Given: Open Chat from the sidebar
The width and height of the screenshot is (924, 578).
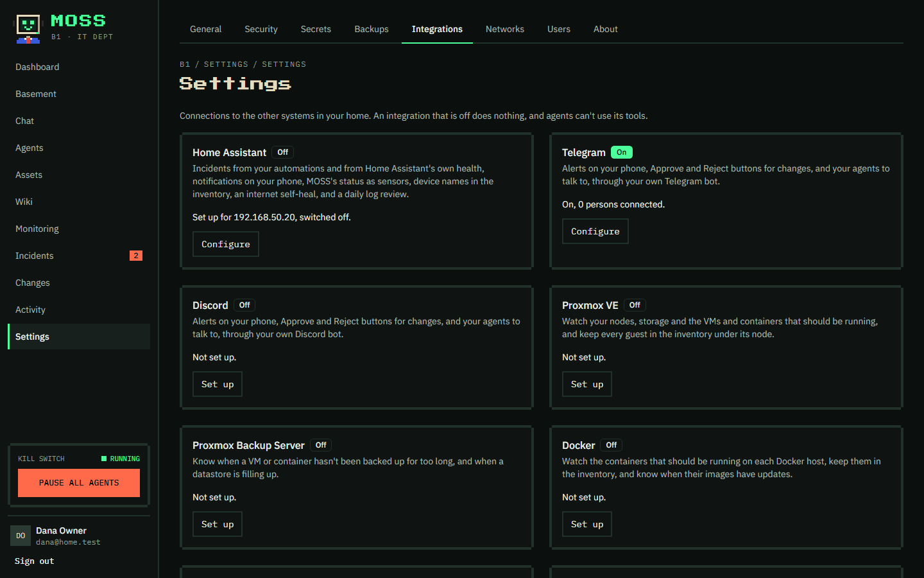Looking at the screenshot, I should point(79,121).
